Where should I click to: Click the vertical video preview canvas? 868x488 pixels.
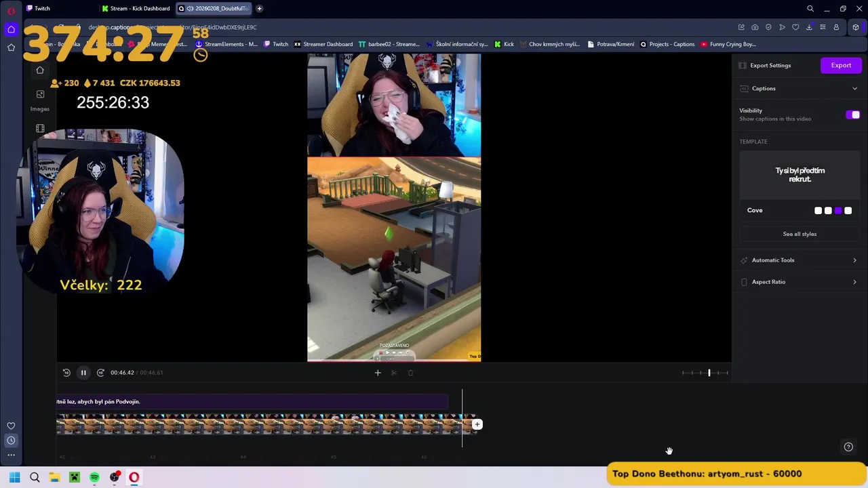pyautogui.click(x=394, y=207)
